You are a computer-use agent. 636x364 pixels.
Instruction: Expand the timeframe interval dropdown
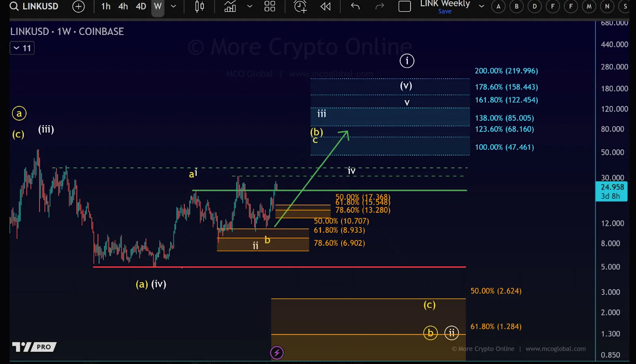173,6
